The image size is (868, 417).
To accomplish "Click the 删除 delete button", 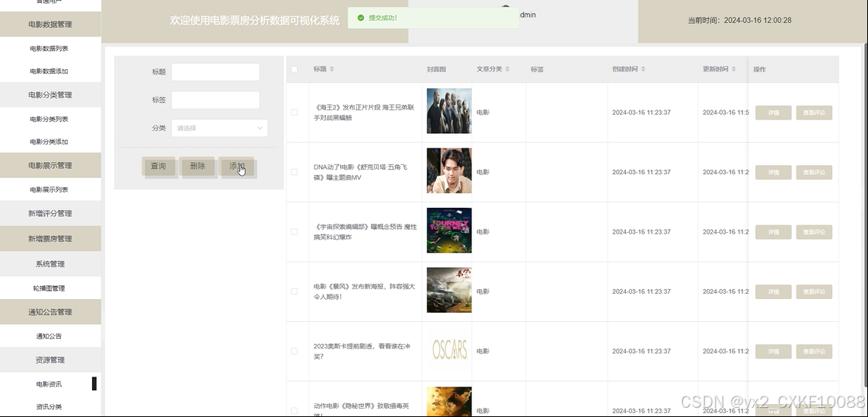I will [198, 166].
